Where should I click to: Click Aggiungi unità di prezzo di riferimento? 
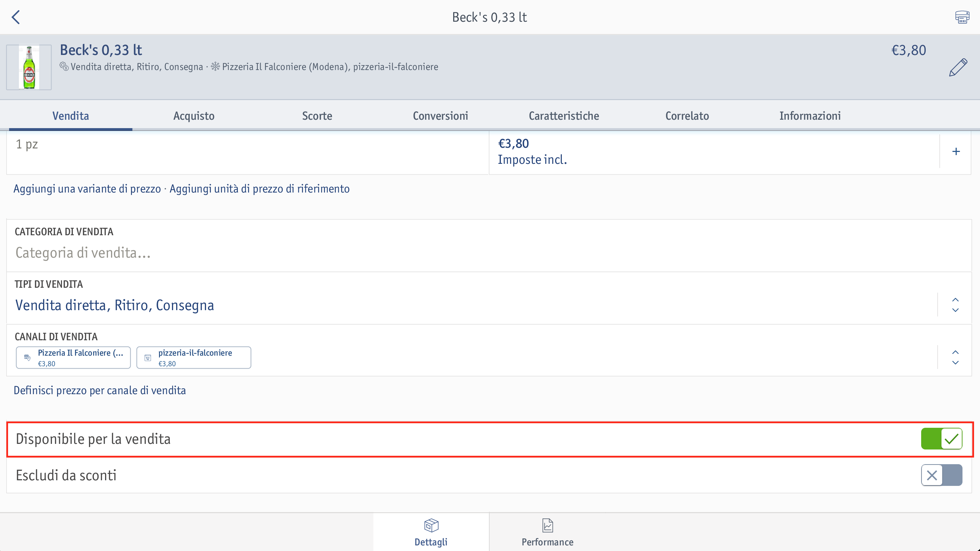pos(260,189)
